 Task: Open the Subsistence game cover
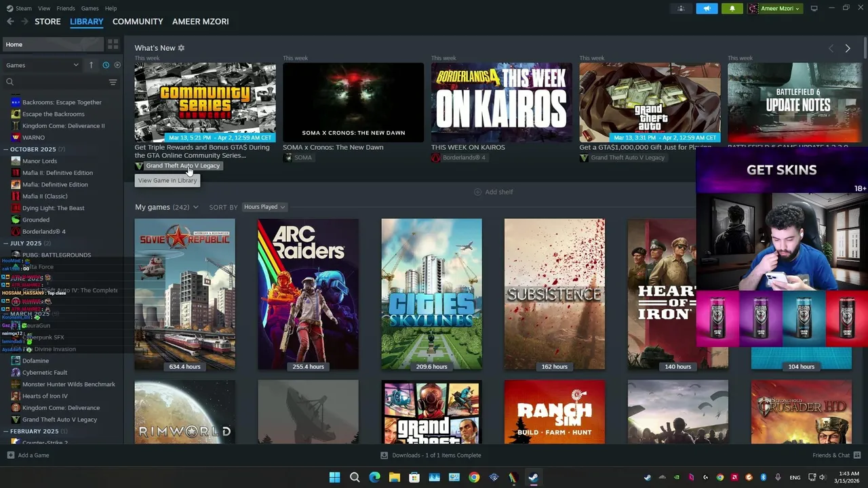coord(555,294)
